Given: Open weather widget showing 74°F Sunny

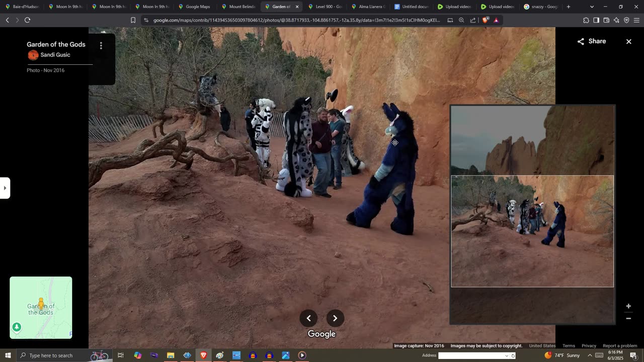Looking at the screenshot, I should pyautogui.click(x=562, y=355).
